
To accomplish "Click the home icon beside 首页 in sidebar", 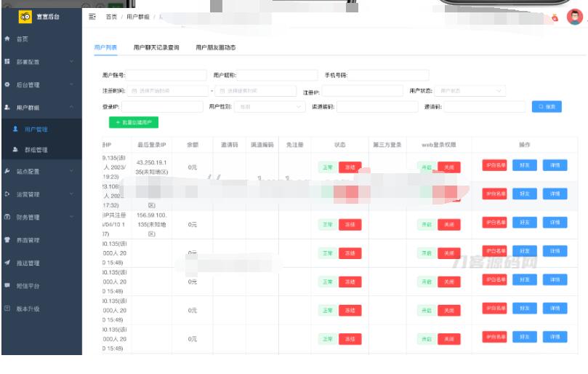I will click(7, 39).
